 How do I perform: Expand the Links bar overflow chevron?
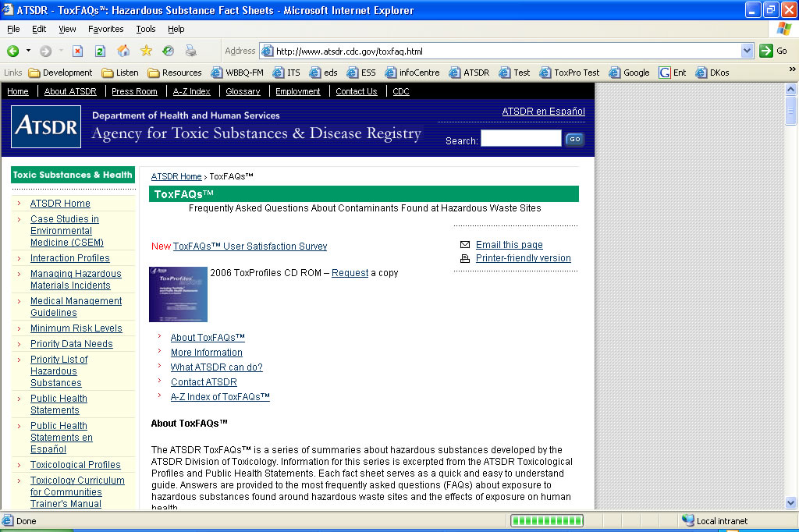793,69
